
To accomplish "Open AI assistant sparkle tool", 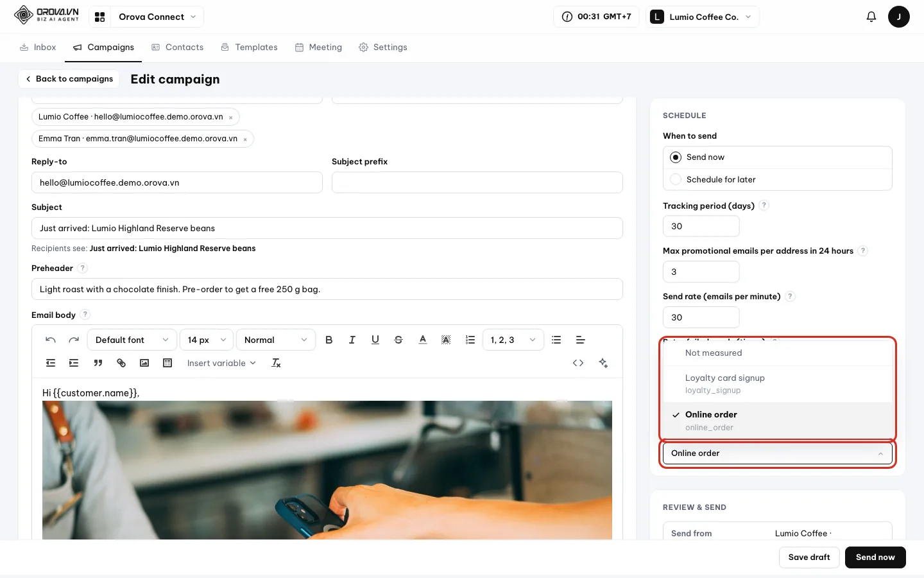I will (603, 363).
